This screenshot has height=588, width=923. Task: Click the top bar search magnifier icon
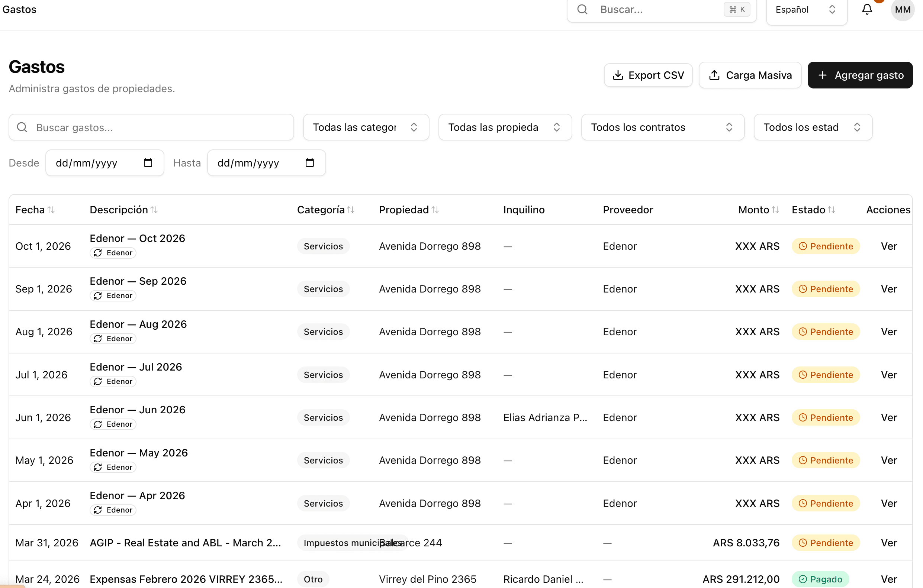(582, 9)
